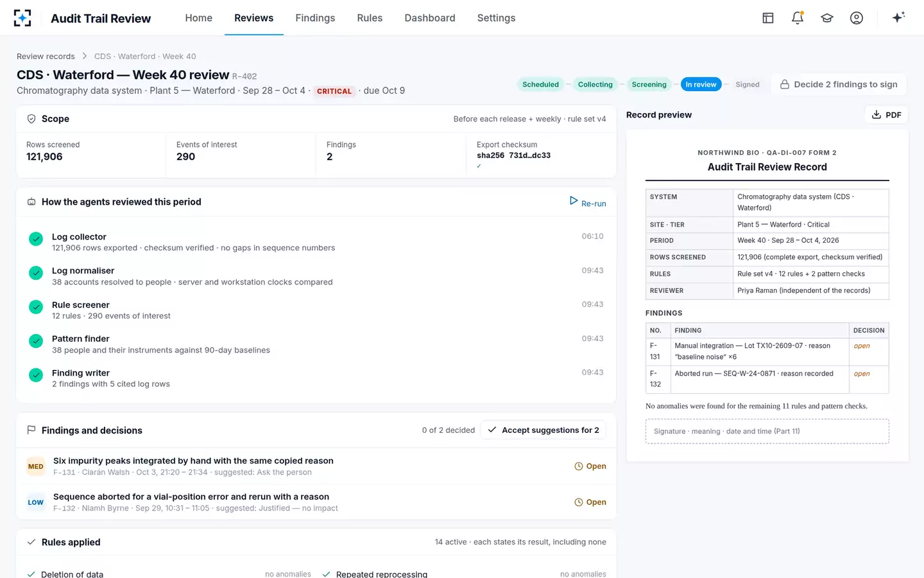Click the LOW severity badge
The height and width of the screenshot is (578, 924).
(x=36, y=502)
